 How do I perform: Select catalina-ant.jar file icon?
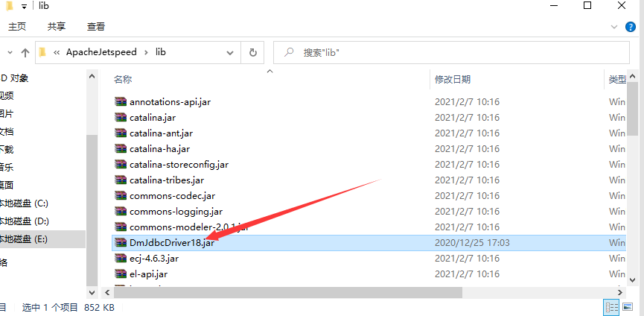121,133
